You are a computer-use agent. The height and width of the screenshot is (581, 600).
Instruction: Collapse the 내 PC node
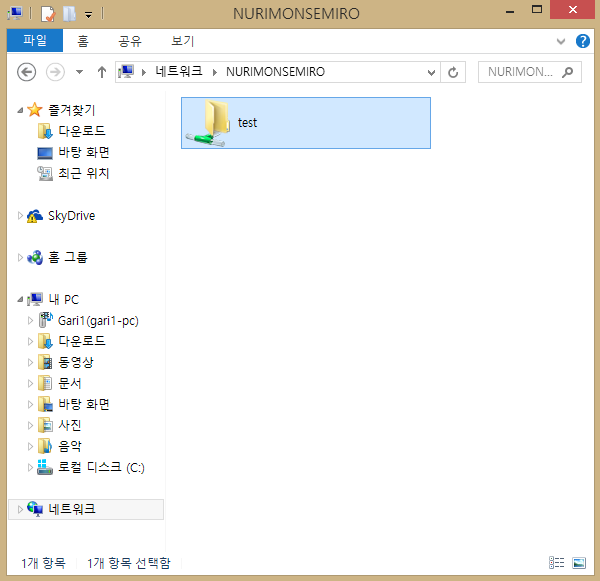(20, 299)
